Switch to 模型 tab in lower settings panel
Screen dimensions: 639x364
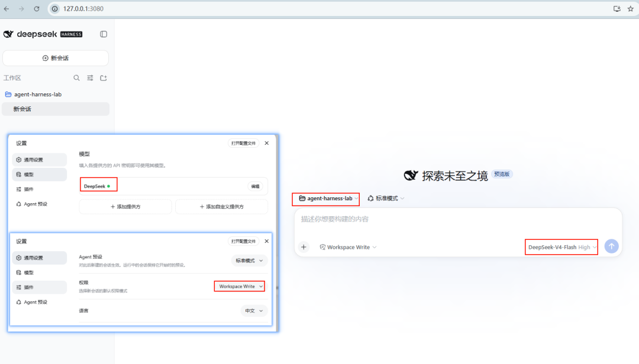click(40, 273)
